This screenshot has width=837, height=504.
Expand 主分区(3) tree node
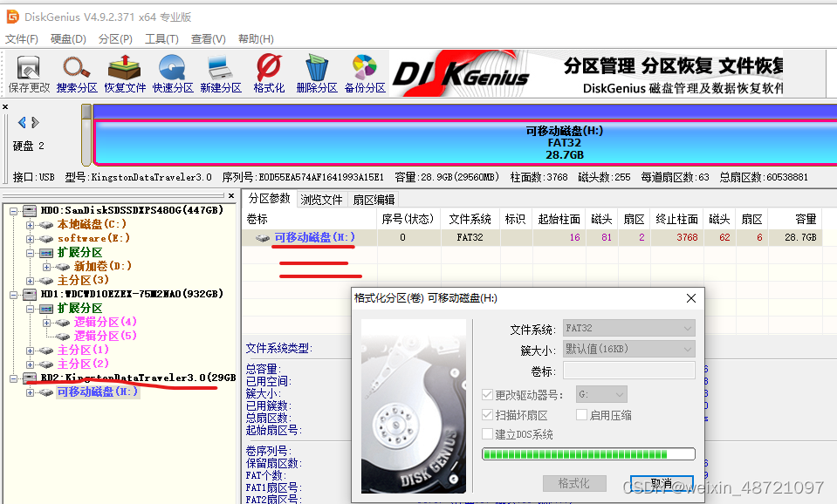point(30,281)
